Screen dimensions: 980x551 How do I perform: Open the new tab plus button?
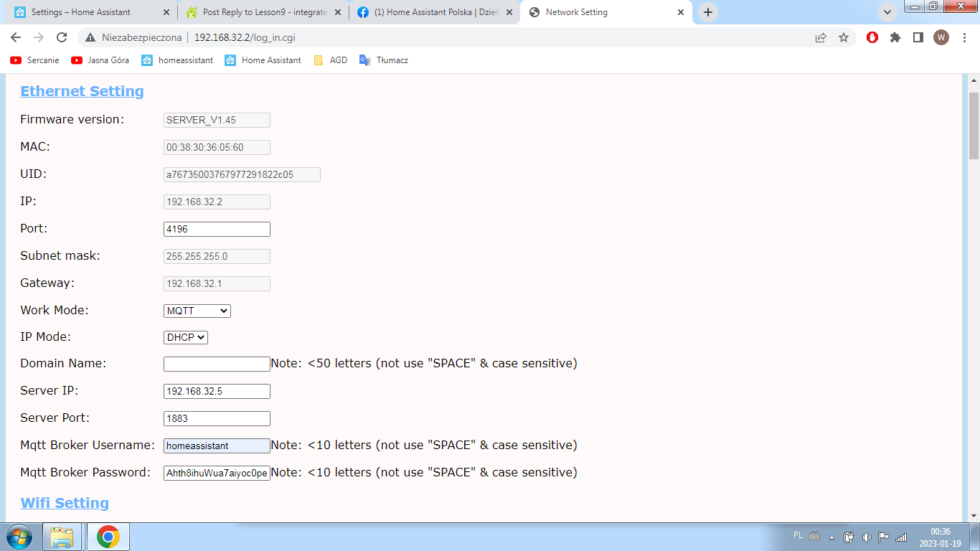click(708, 12)
